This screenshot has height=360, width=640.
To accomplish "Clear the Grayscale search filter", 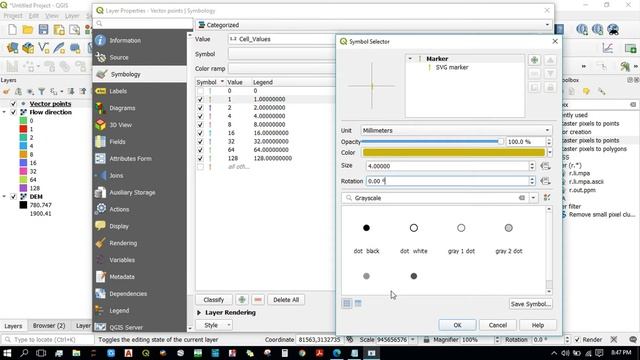I will coord(522,198).
